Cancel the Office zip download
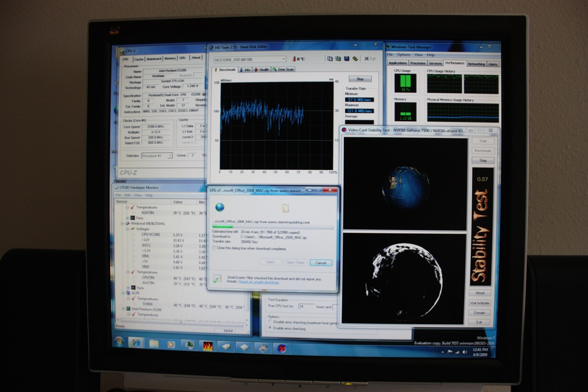The height and width of the screenshot is (392, 588). 321,263
